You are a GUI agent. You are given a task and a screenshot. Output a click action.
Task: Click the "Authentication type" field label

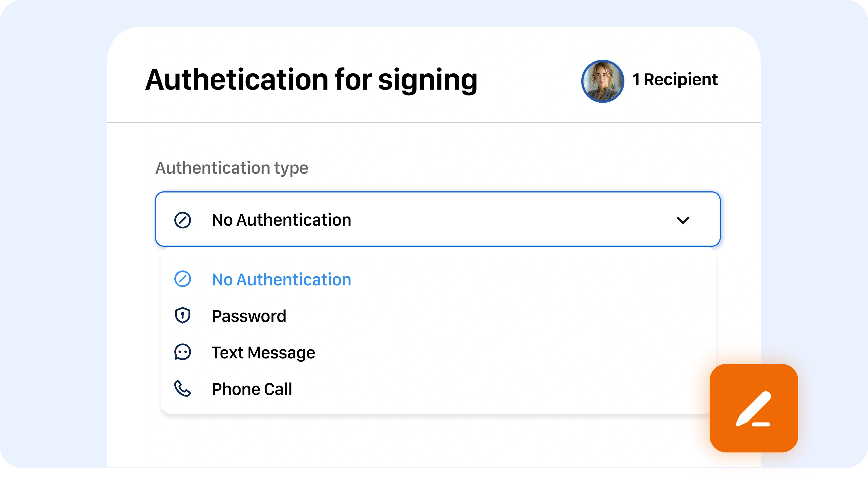231,168
